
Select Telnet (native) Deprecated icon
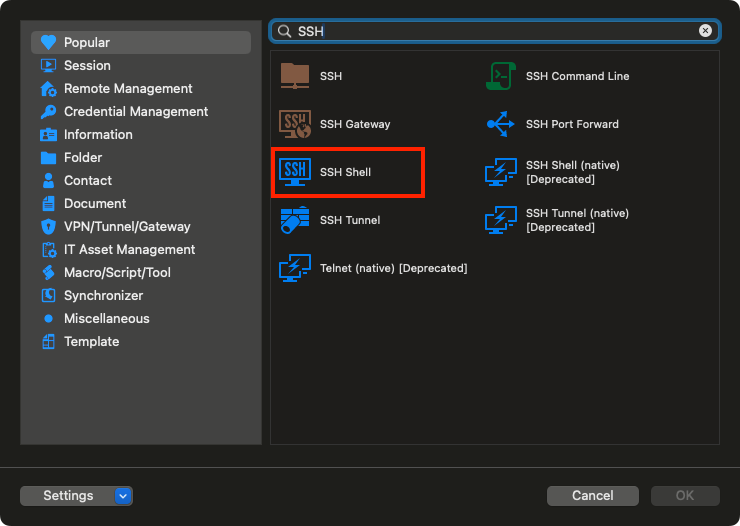coord(295,268)
